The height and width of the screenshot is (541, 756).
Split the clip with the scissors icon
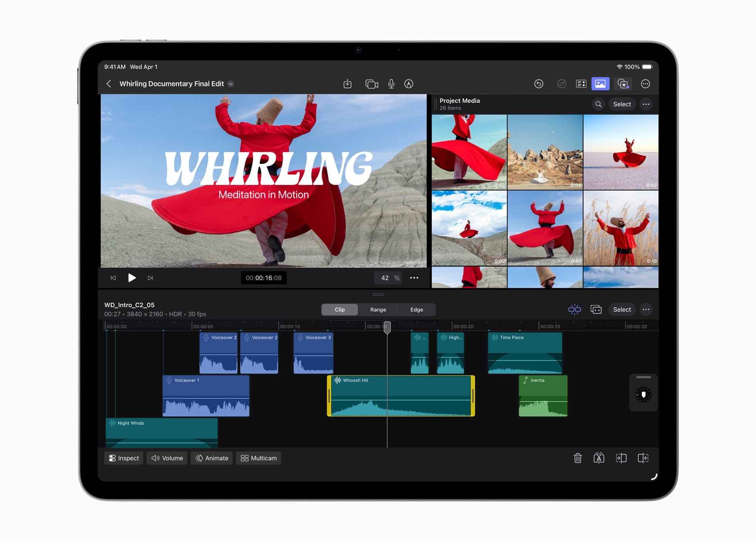point(599,458)
